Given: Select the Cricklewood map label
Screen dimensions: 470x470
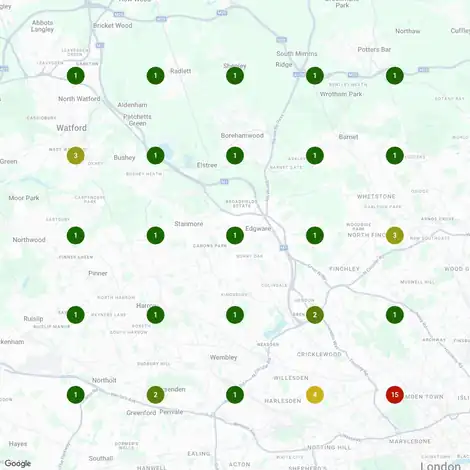Looking at the screenshot, I should pos(319,354).
